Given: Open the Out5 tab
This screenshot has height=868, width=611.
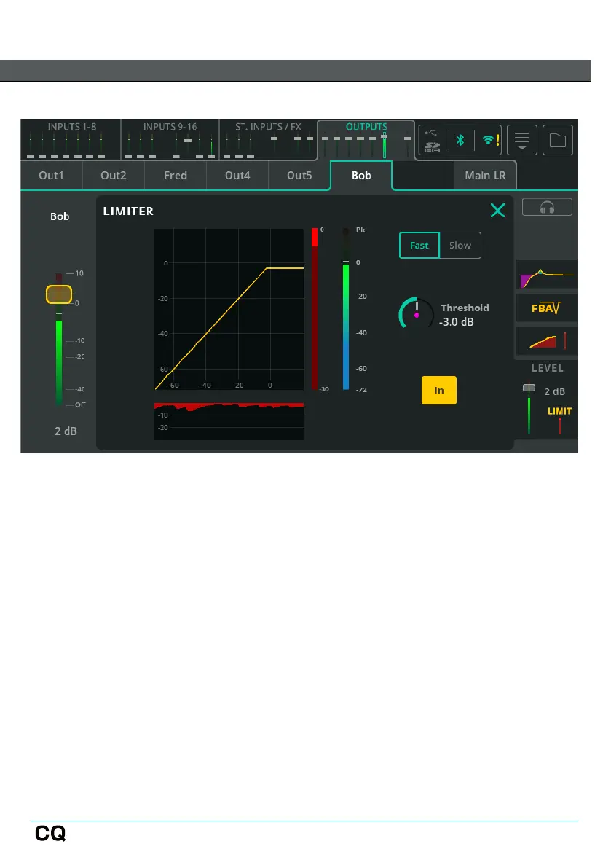Looking at the screenshot, I should pyautogui.click(x=299, y=176).
